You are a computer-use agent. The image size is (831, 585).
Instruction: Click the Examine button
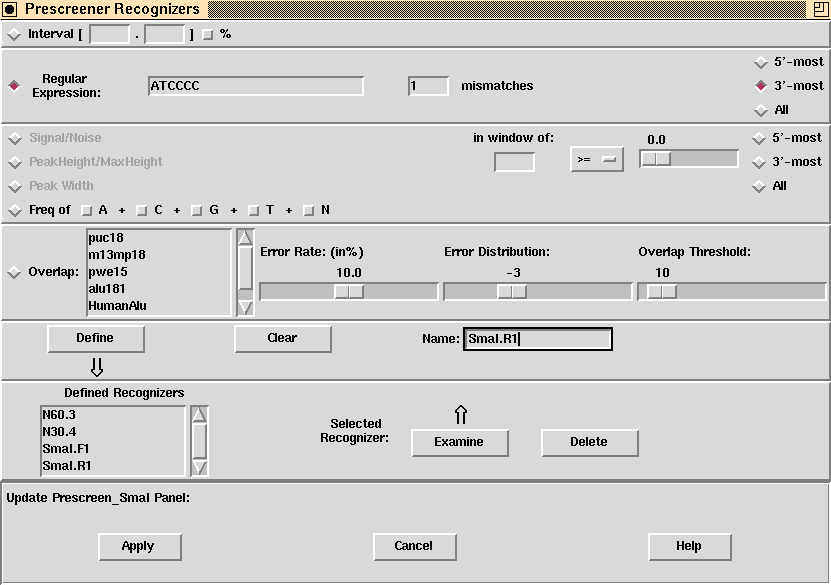pos(459,442)
